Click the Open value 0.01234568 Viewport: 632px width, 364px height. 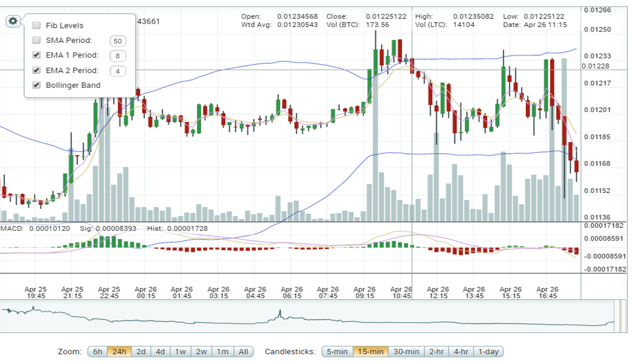pyautogui.click(x=298, y=17)
